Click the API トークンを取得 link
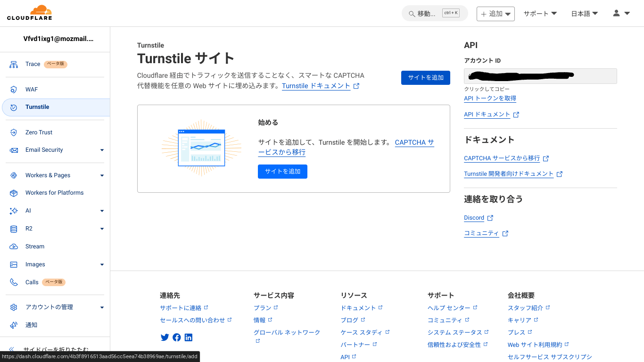The image size is (644, 362). 490,99
